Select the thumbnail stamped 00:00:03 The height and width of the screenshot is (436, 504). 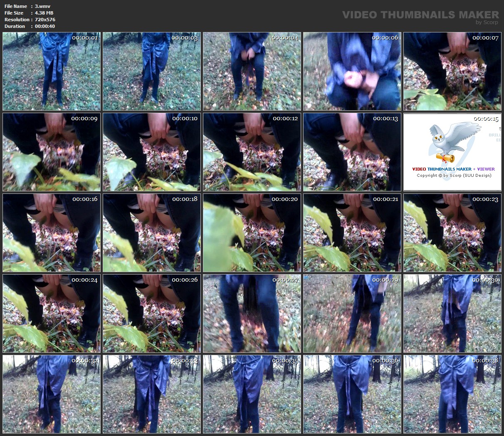click(x=152, y=71)
